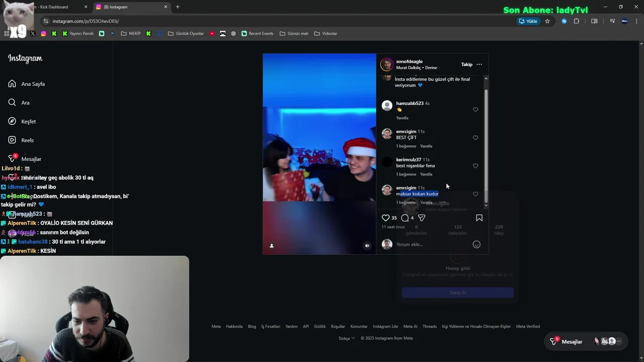Expand the Günlük Oyunlar bookmarks folder

click(186, 34)
